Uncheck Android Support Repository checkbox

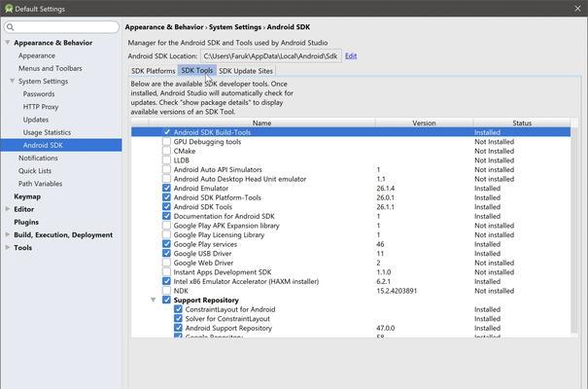pos(178,328)
